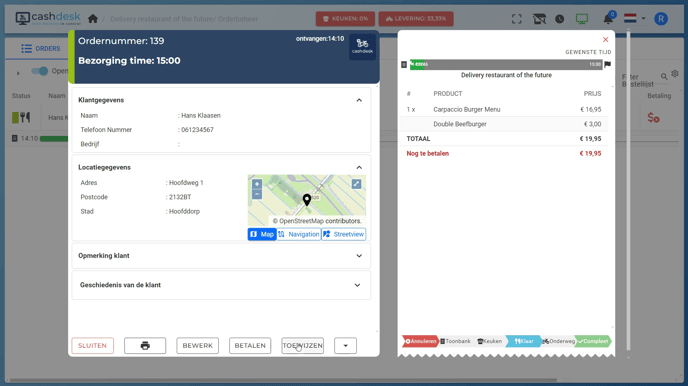Click the Nog te betalen amount
The width and height of the screenshot is (688, 386).
tap(590, 154)
